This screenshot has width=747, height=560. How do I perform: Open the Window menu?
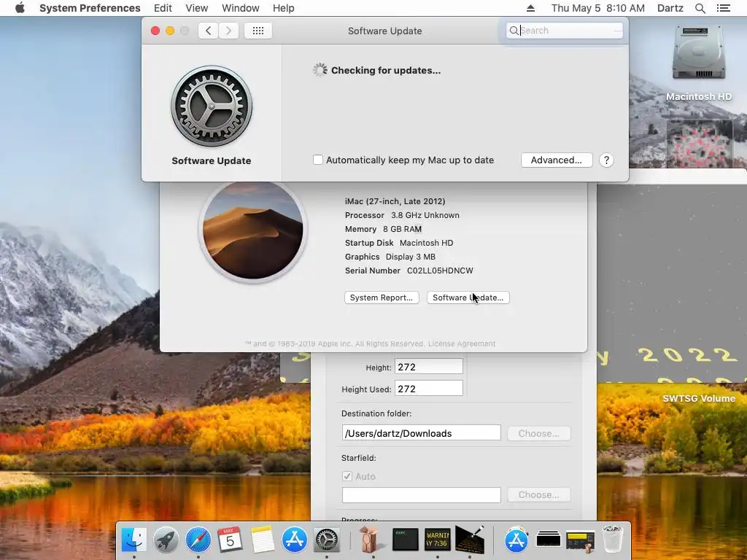coord(241,8)
